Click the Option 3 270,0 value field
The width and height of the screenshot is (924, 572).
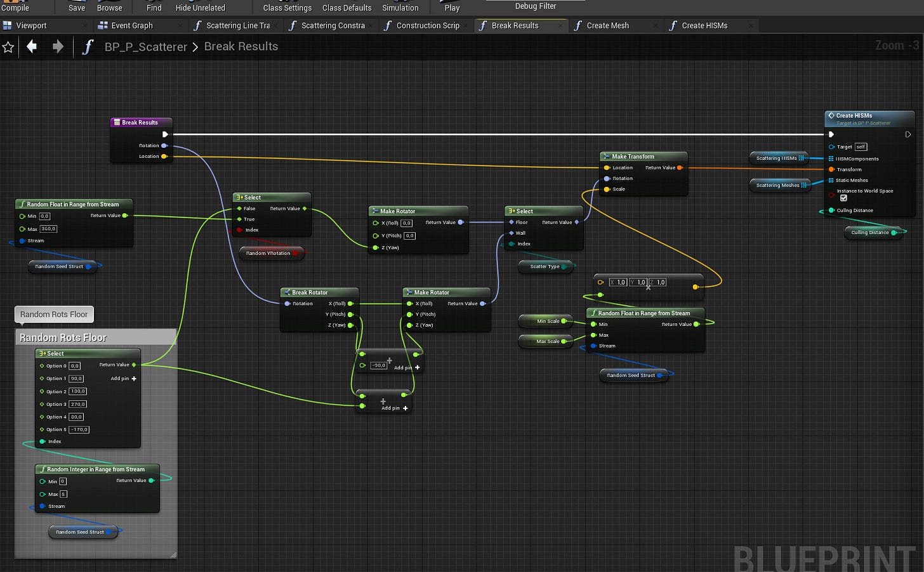pyautogui.click(x=78, y=404)
